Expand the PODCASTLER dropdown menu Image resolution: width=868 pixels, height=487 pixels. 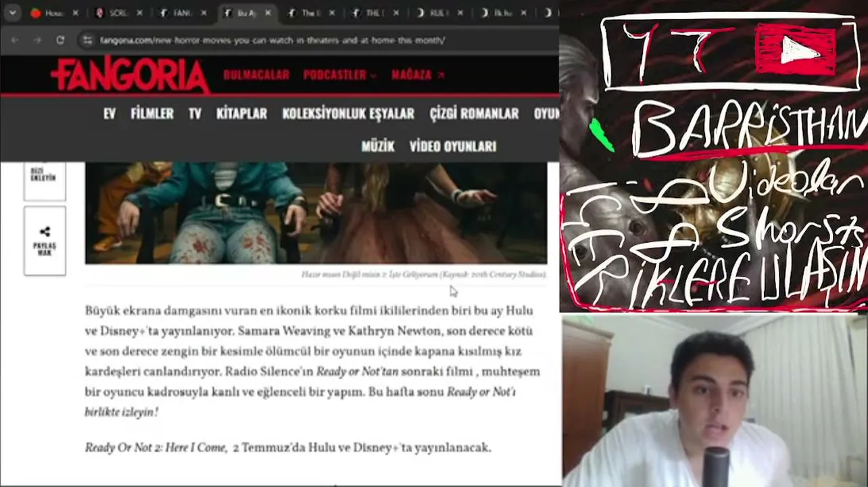pos(339,75)
